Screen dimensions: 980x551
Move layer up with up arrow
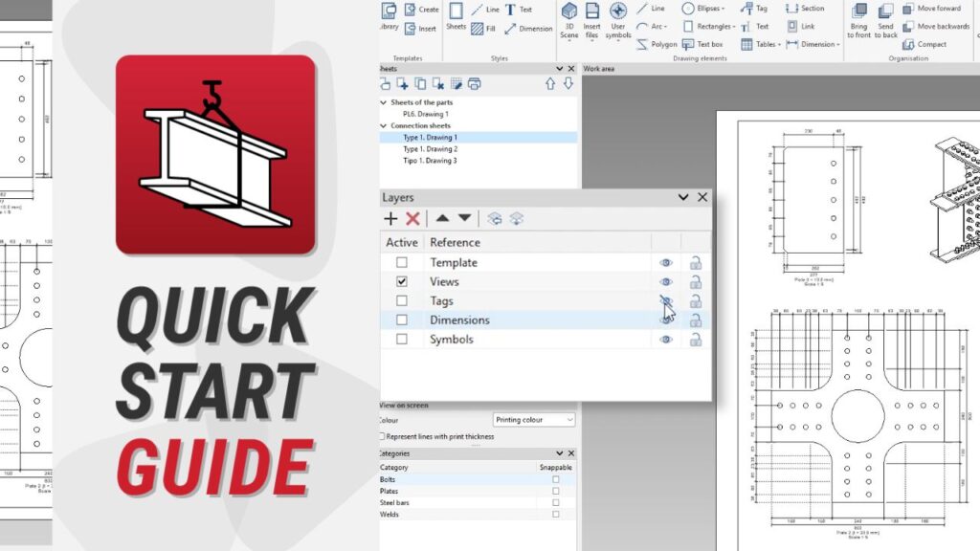(x=443, y=219)
